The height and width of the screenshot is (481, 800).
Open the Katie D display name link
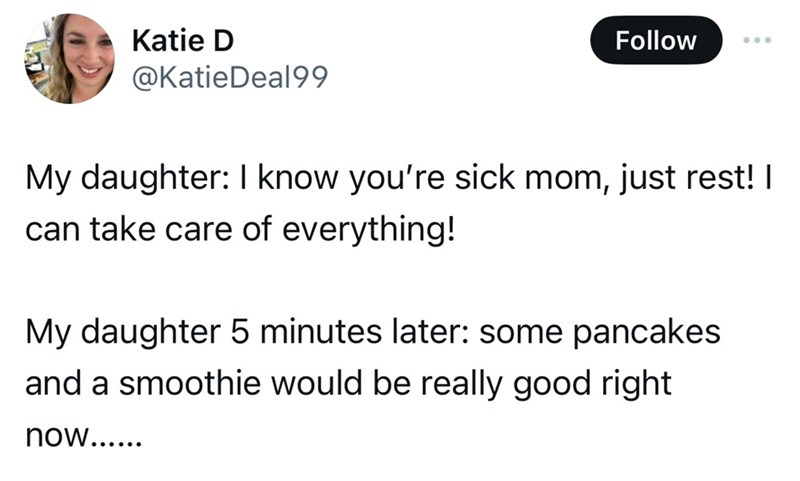pyautogui.click(x=182, y=41)
